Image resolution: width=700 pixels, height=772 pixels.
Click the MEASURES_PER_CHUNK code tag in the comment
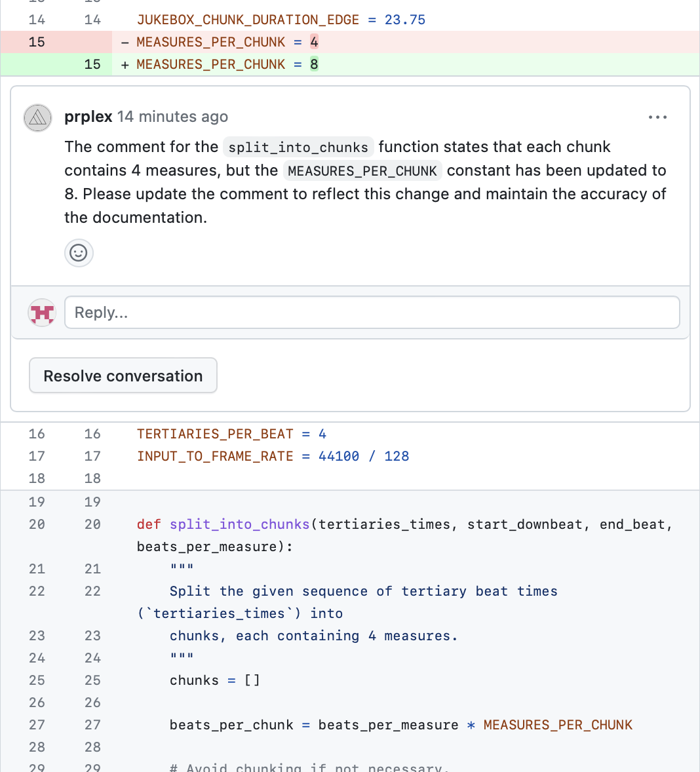pyautogui.click(x=362, y=171)
